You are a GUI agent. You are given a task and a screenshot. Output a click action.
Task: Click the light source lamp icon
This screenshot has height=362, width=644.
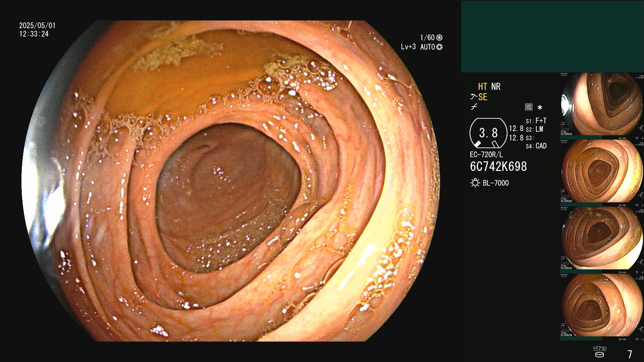coord(475,183)
